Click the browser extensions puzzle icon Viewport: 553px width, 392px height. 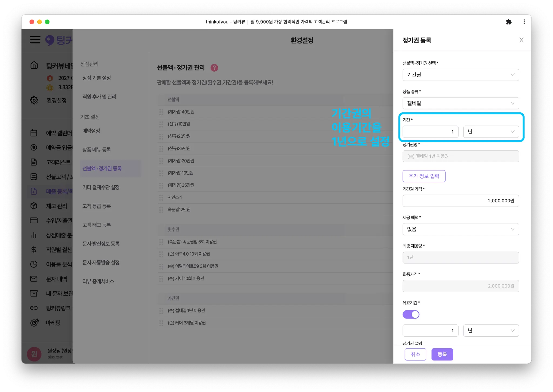(509, 22)
